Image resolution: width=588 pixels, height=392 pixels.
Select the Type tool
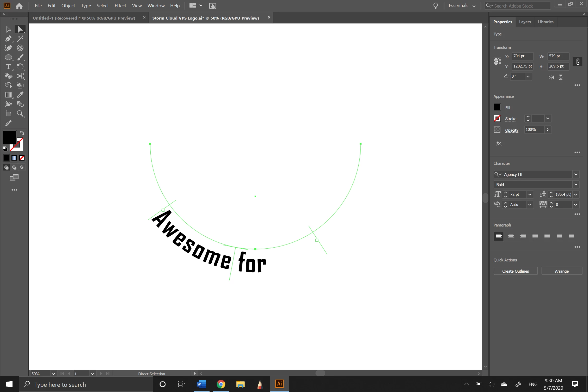(8, 67)
